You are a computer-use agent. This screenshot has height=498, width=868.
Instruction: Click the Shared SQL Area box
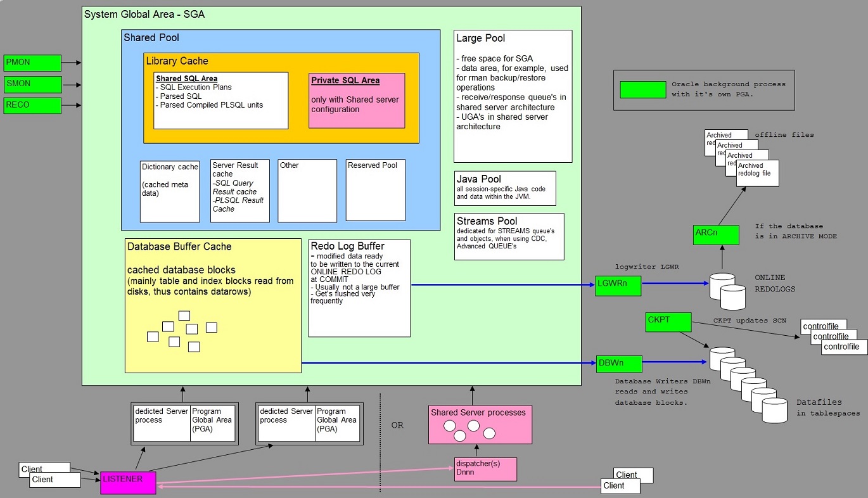tap(220, 100)
